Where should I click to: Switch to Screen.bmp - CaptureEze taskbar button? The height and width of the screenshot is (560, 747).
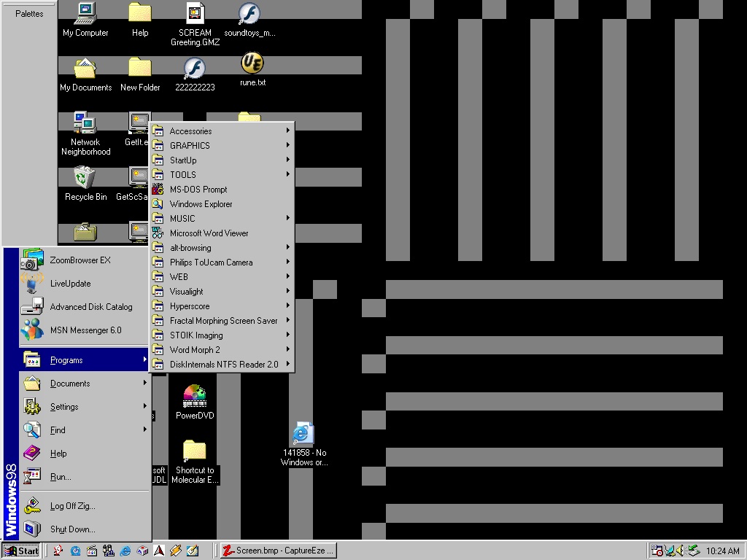[278, 551]
